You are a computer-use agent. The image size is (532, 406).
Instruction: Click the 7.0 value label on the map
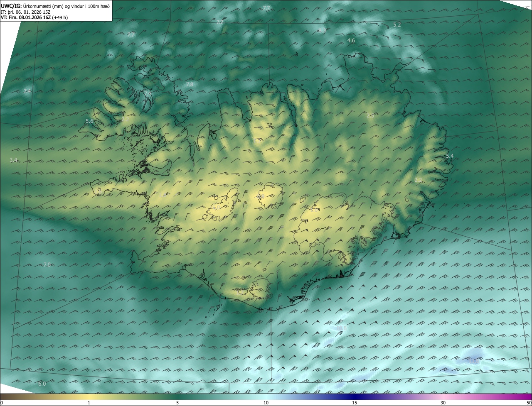tap(47, 265)
